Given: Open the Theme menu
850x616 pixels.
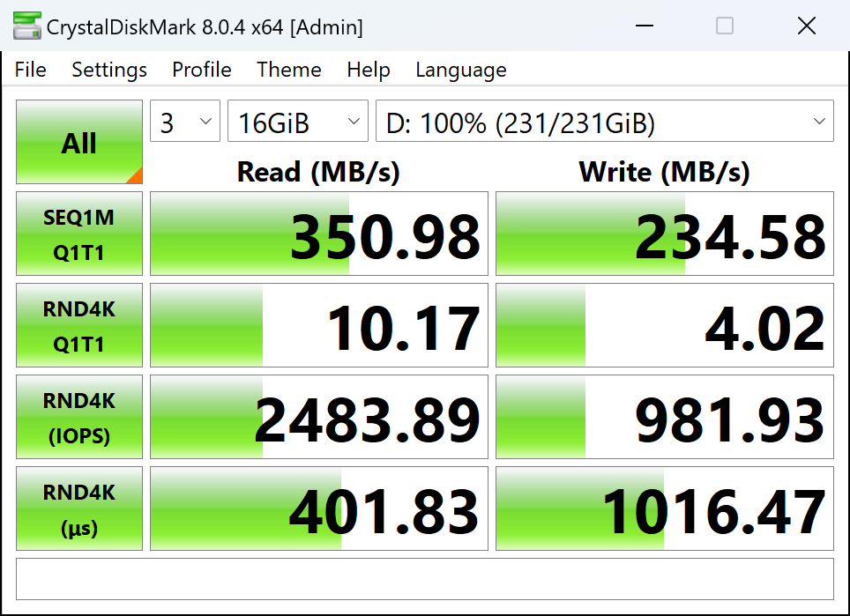Looking at the screenshot, I should [289, 70].
